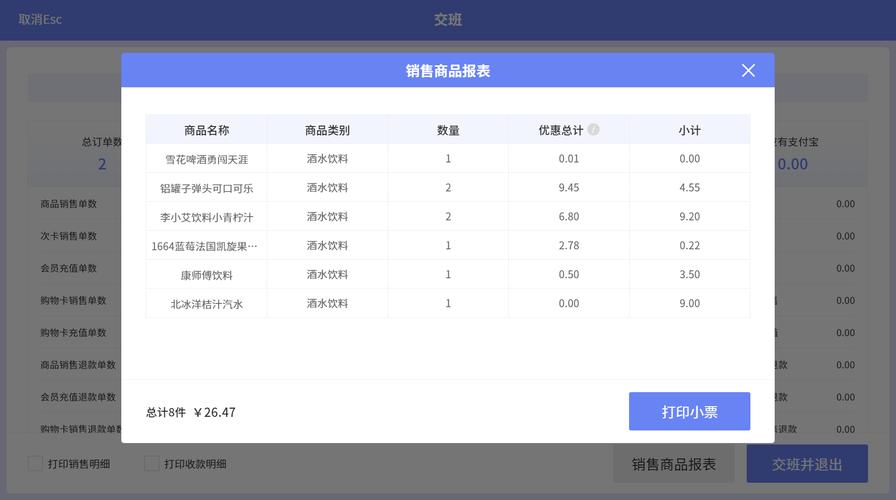Image resolution: width=896 pixels, height=500 pixels.
Task: Click subtotal 9.20 for 小青柠汁
Action: [690, 217]
